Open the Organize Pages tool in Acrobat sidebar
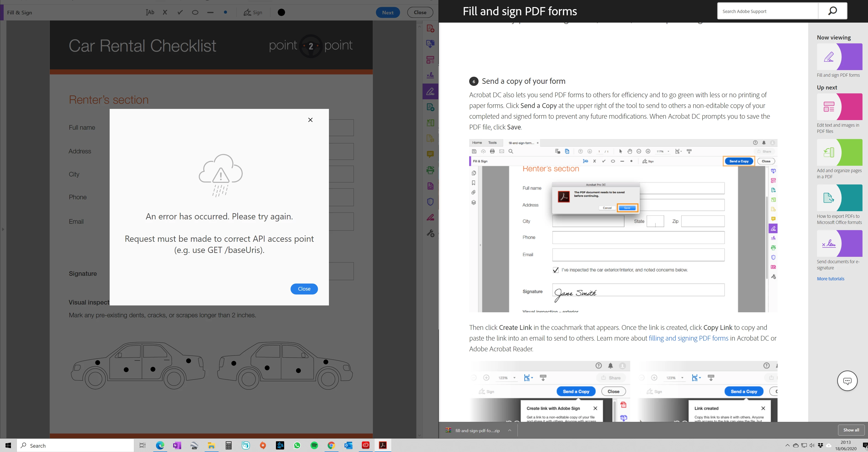This screenshot has width=868, height=452. click(x=430, y=123)
